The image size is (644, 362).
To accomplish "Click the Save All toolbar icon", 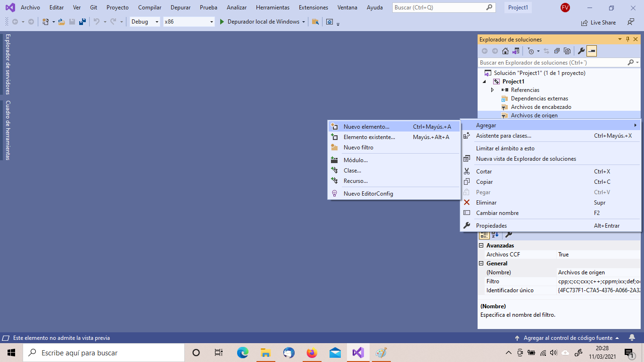I will coord(83,22).
